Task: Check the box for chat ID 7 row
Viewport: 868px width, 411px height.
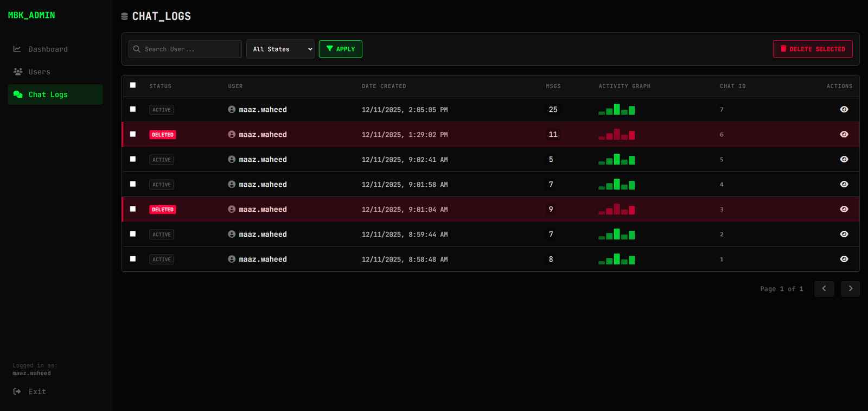Action: click(133, 109)
